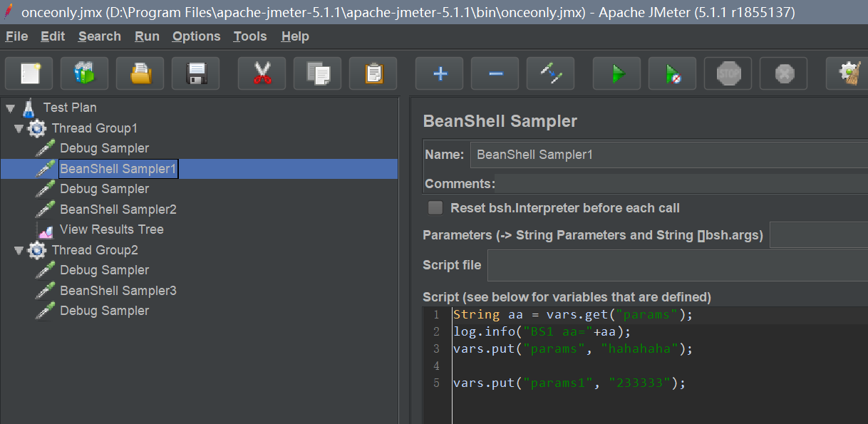Click the Comments input field

(681, 184)
